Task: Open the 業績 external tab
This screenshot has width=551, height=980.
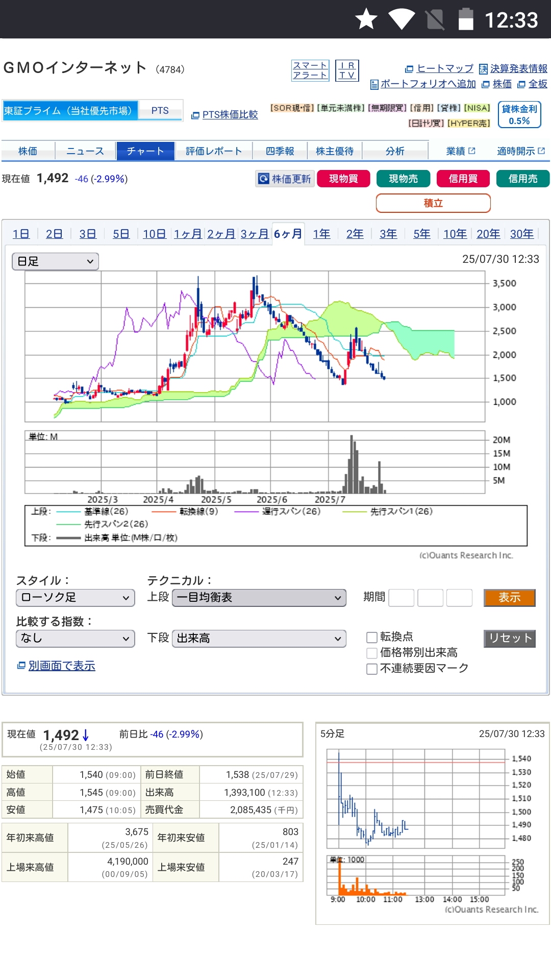Action: coord(460,151)
